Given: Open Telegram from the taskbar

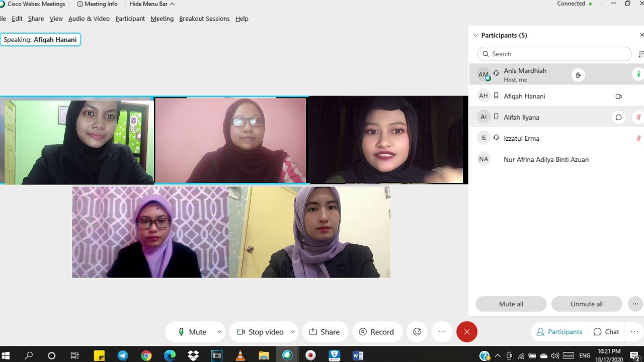Looking at the screenshot, I should 123,355.
